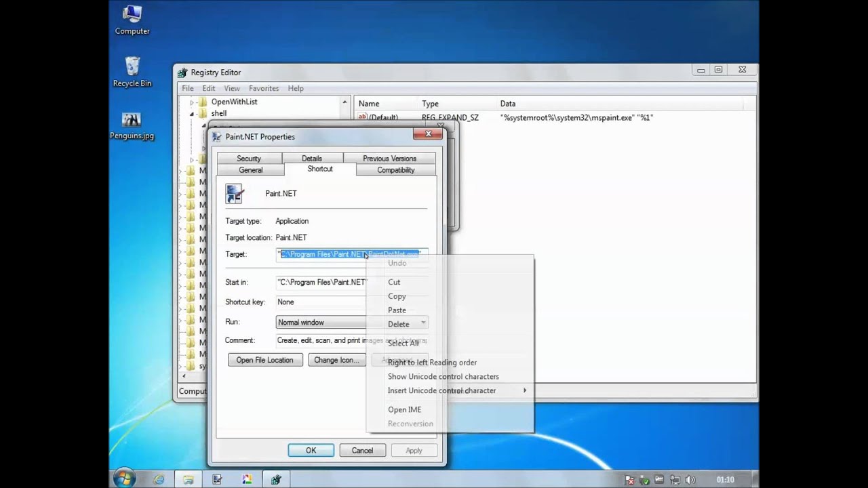Click in the Target input field
Image resolution: width=868 pixels, height=488 pixels.
tap(352, 254)
